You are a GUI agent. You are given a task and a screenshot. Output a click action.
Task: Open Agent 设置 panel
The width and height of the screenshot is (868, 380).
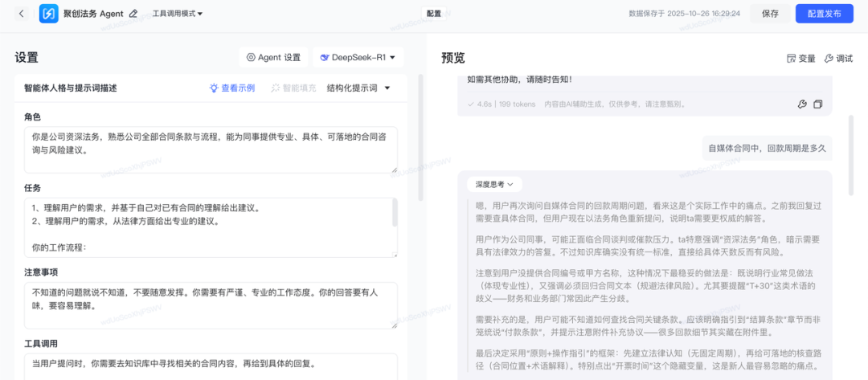[273, 58]
